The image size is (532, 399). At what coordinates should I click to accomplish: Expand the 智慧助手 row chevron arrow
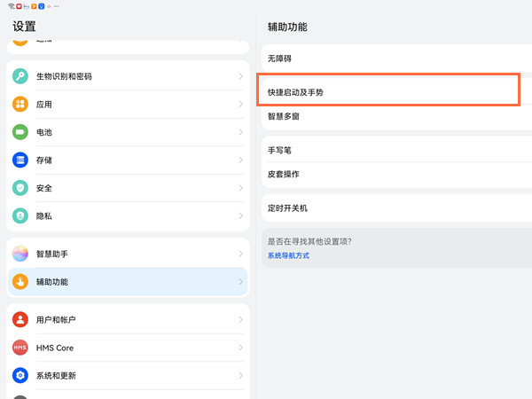click(x=240, y=254)
